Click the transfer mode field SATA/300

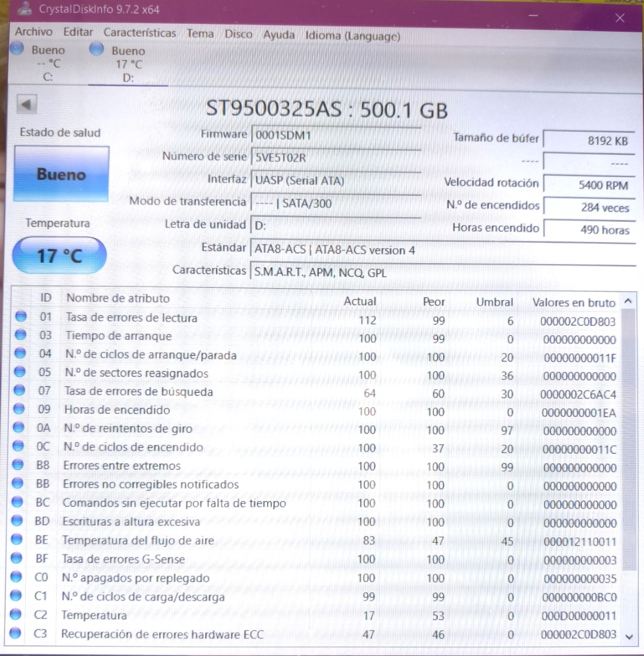[336, 203]
